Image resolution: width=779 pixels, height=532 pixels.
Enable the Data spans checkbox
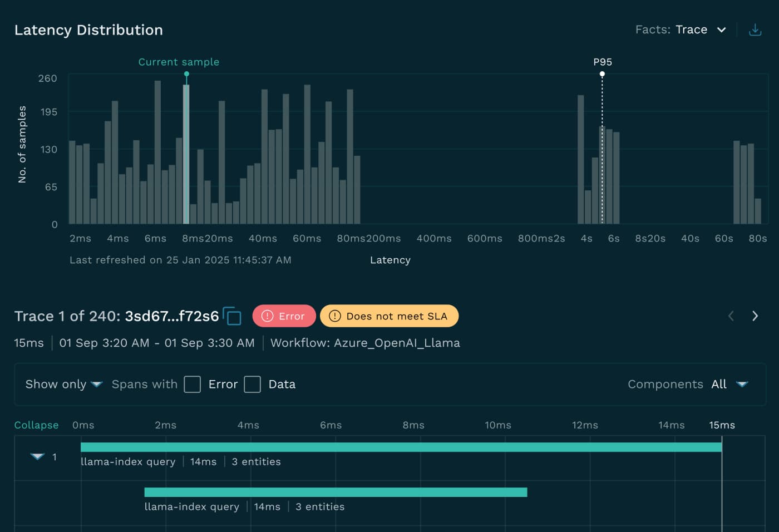pos(253,384)
